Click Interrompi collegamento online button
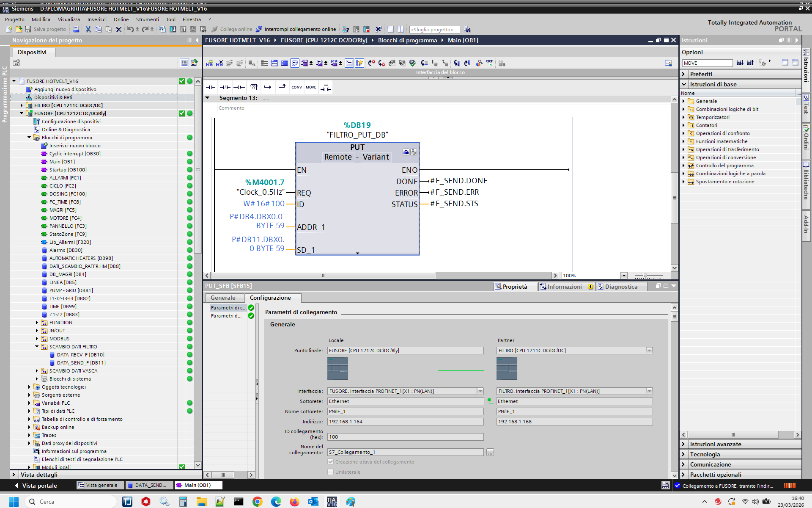812x508 pixels. point(296,29)
